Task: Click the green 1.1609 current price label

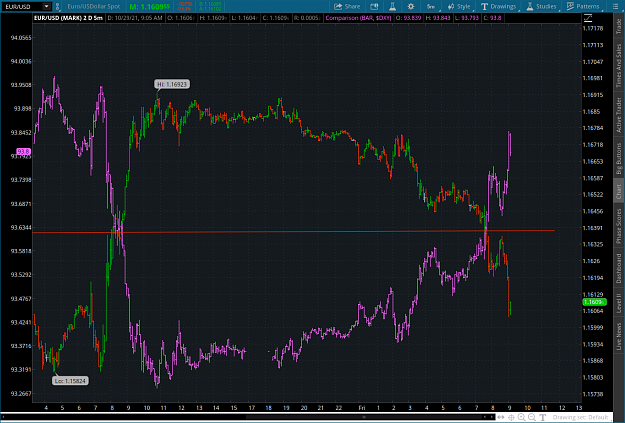Action: coord(594,302)
